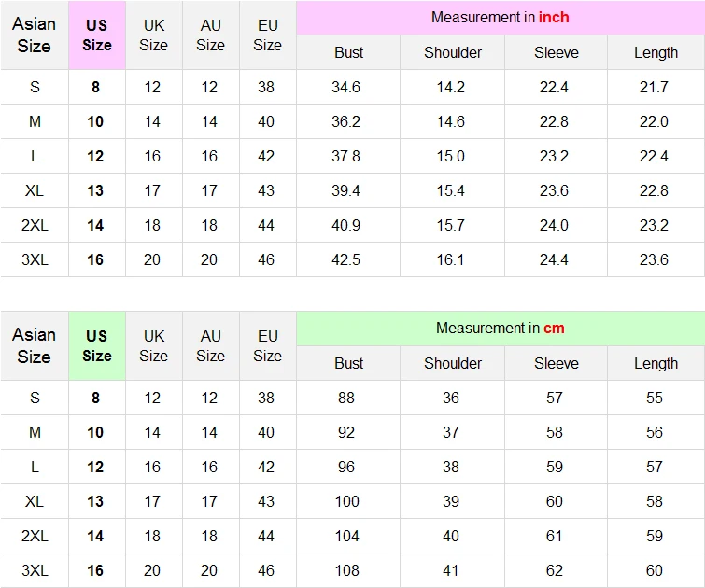Select sleeve value 60 for XL in cm
705x588 pixels.
[x=555, y=501]
